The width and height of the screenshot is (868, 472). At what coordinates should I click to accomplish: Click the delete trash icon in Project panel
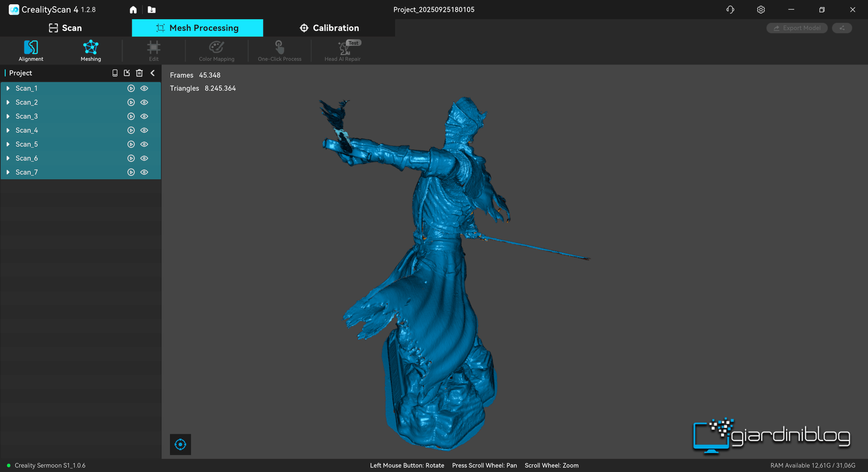pos(139,73)
